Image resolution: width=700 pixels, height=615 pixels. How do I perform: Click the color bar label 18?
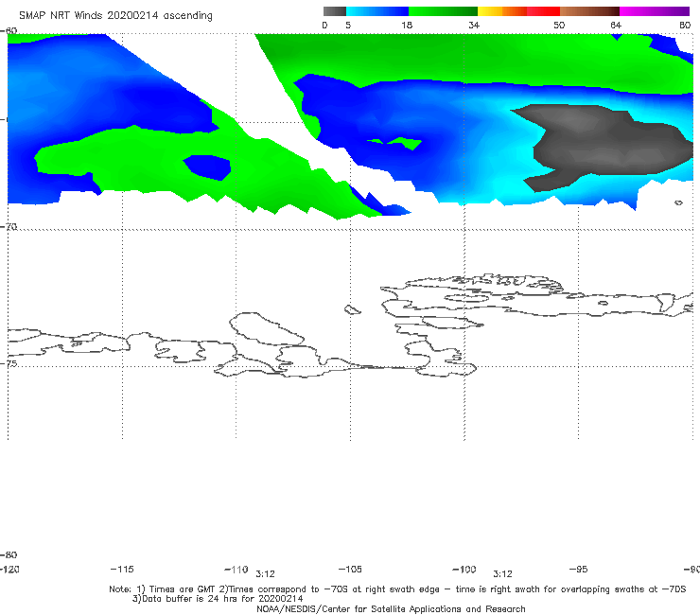407,25
